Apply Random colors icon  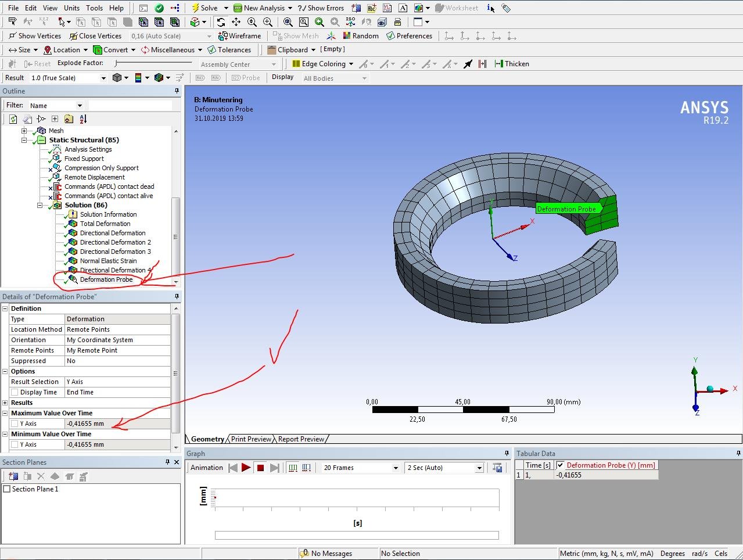click(x=361, y=36)
